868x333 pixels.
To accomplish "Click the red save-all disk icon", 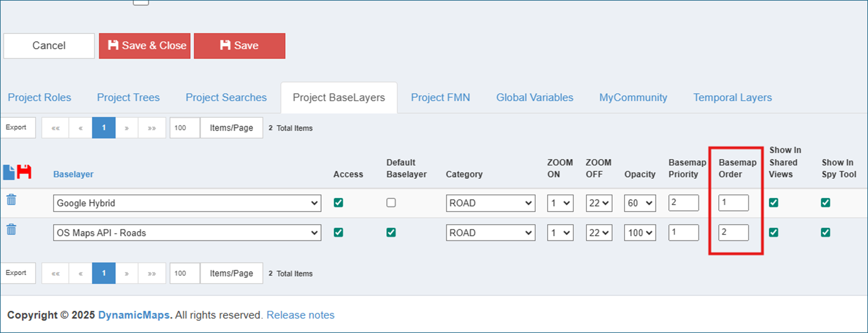I will [24, 172].
